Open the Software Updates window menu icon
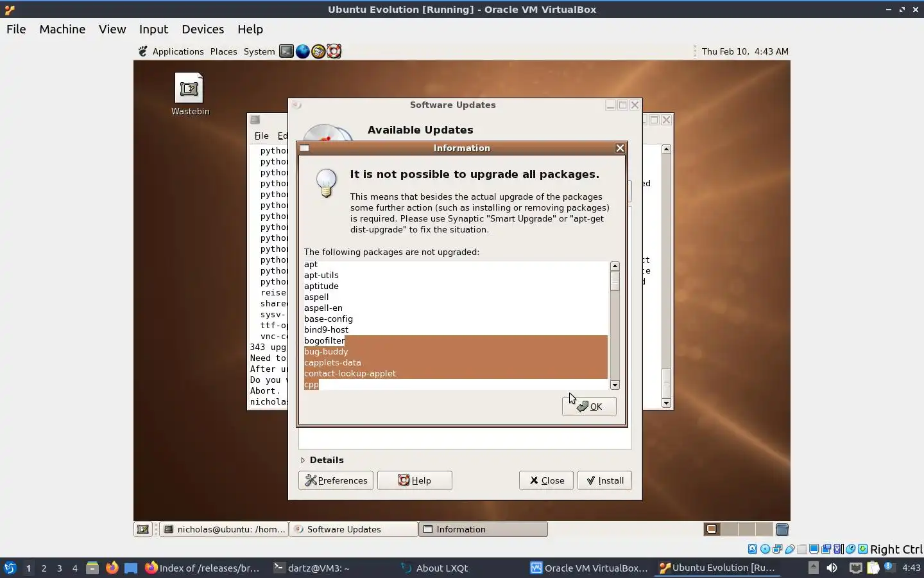Viewport: 924px width, 578px height. point(296,105)
